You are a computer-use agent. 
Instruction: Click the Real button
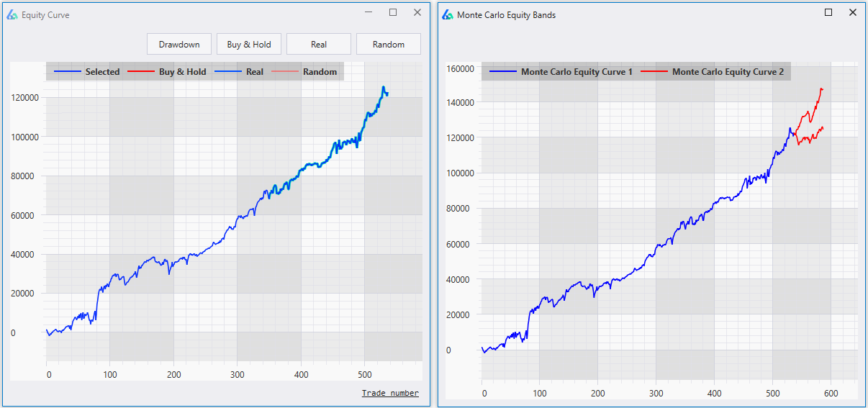[319, 45]
